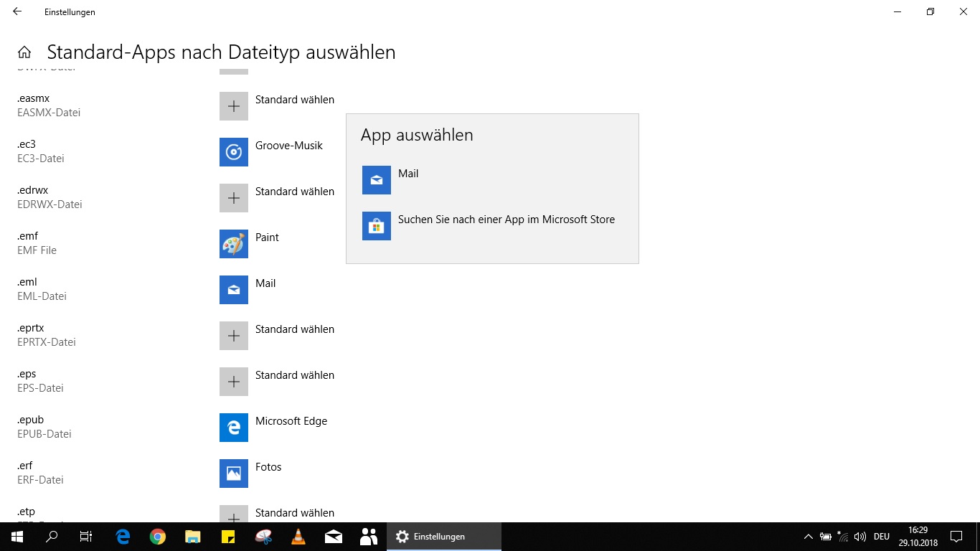
Task: Click Standard wählen for .etp
Action: click(295, 513)
